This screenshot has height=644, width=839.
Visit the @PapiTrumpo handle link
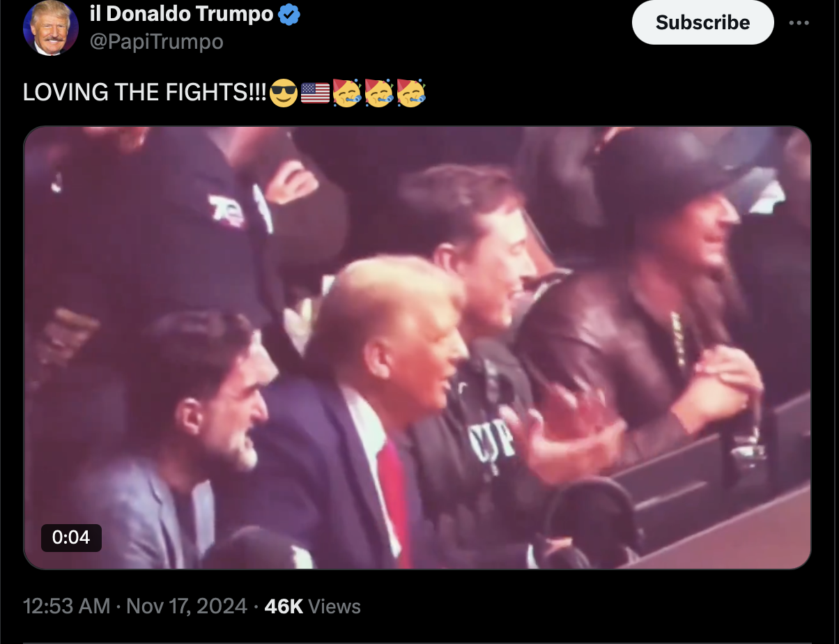[x=157, y=42]
